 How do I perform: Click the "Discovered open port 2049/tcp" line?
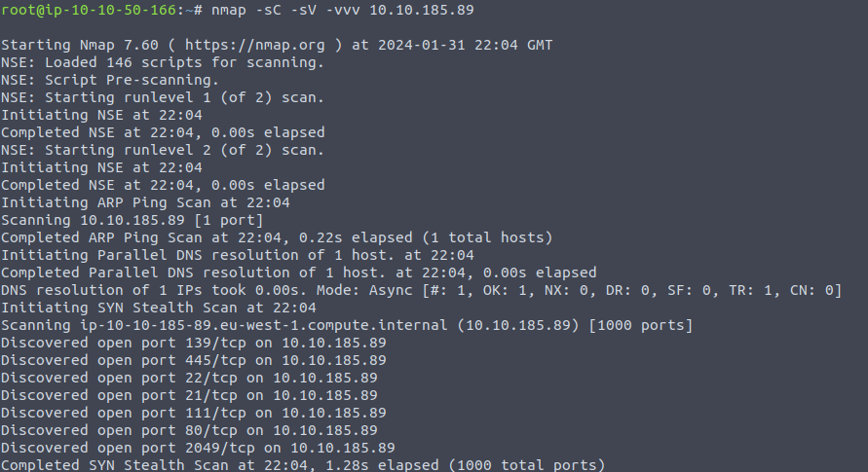point(198,448)
